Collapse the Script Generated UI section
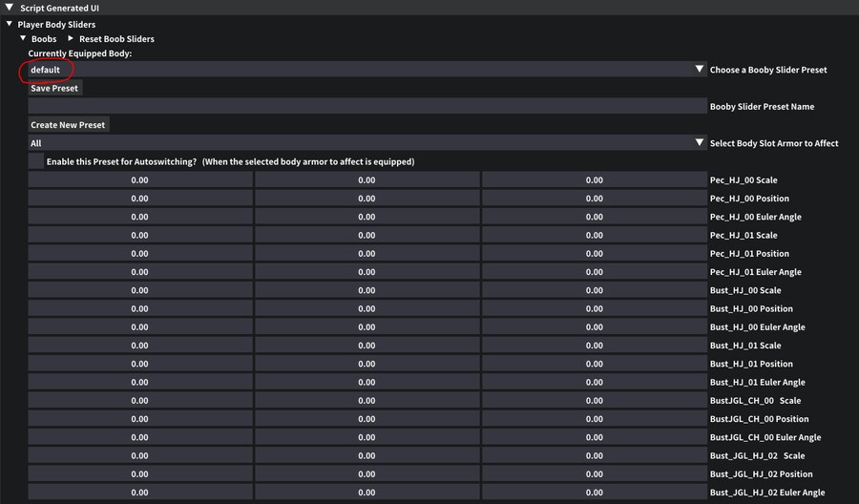 pos(9,8)
